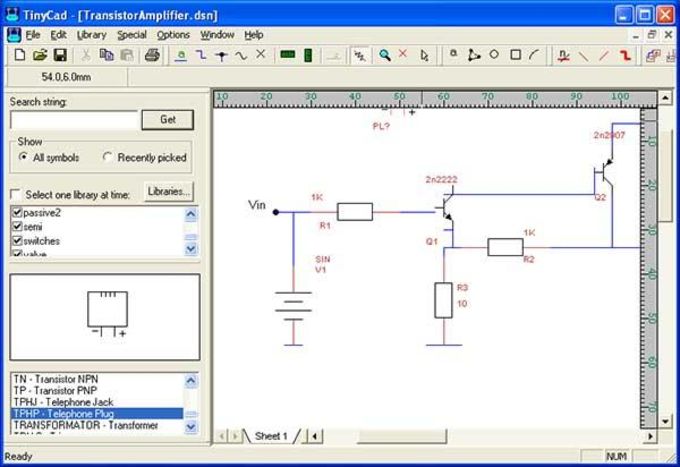Uncheck the passive2 library
This screenshot has width=680, height=467.
[17, 212]
